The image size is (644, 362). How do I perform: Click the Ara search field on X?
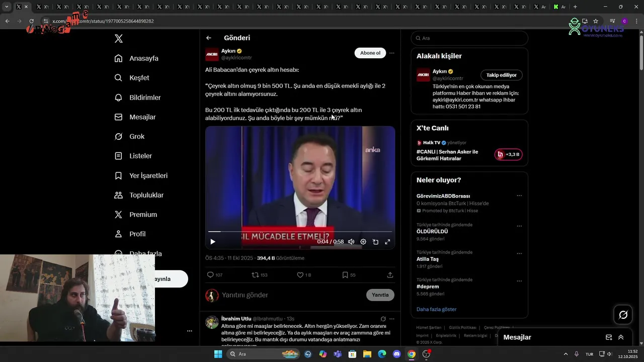pyautogui.click(x=469, y=38)
